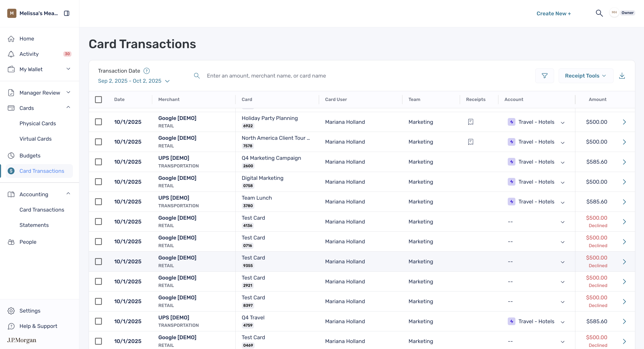
Task: Click the Team column header
Action: (414, 100)
